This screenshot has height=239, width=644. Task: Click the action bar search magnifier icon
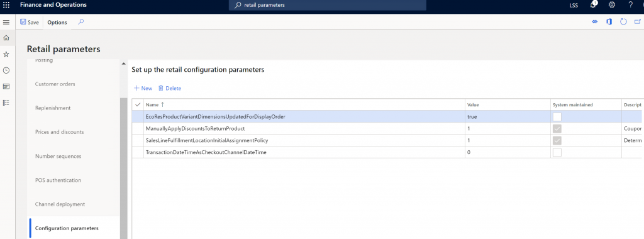81,22
